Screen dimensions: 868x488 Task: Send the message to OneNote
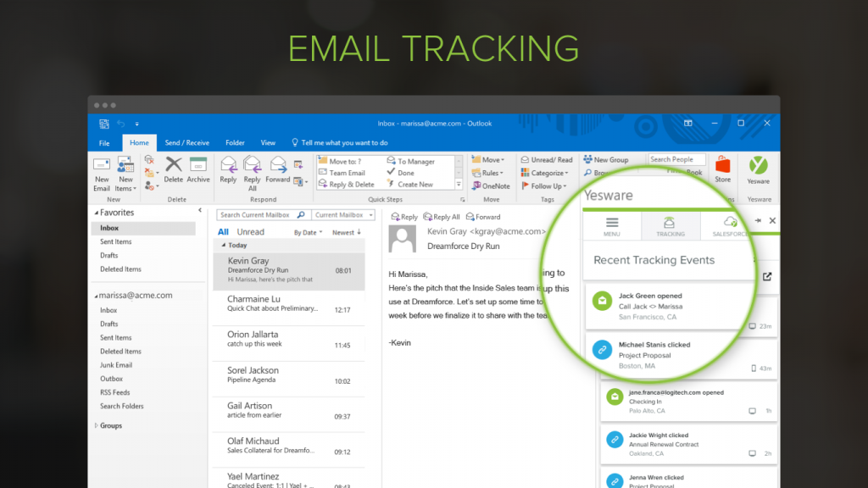496,186
